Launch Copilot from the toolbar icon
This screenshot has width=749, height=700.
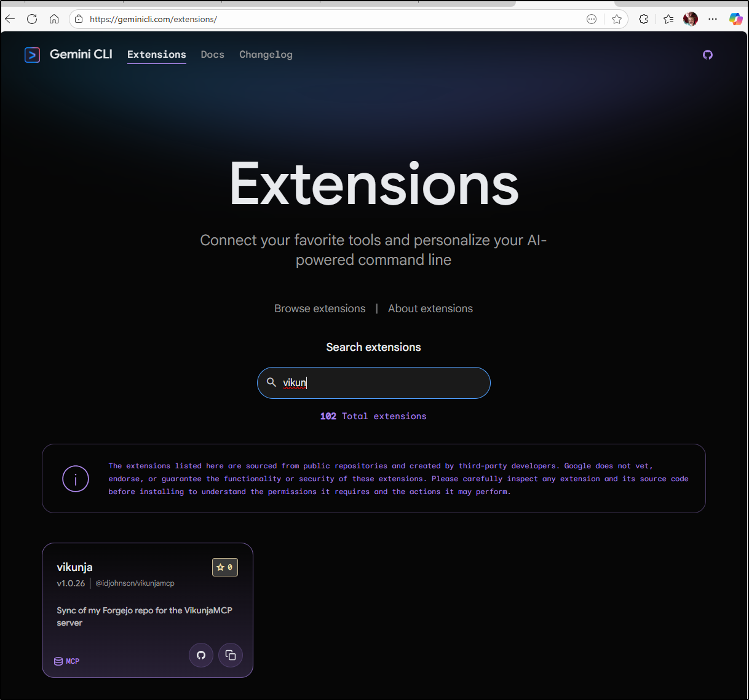coord(735,19)
